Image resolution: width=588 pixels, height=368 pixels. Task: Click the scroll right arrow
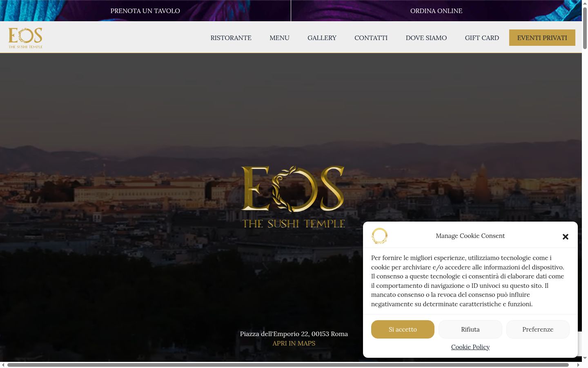click(578, 365)
